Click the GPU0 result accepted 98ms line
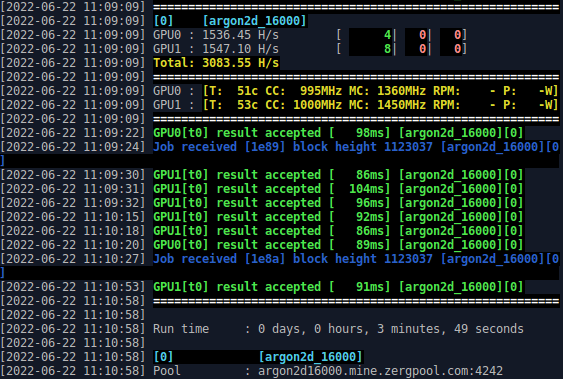Image resolution: width=563 pixels, height=379 pixels. [x=338, y=133]
